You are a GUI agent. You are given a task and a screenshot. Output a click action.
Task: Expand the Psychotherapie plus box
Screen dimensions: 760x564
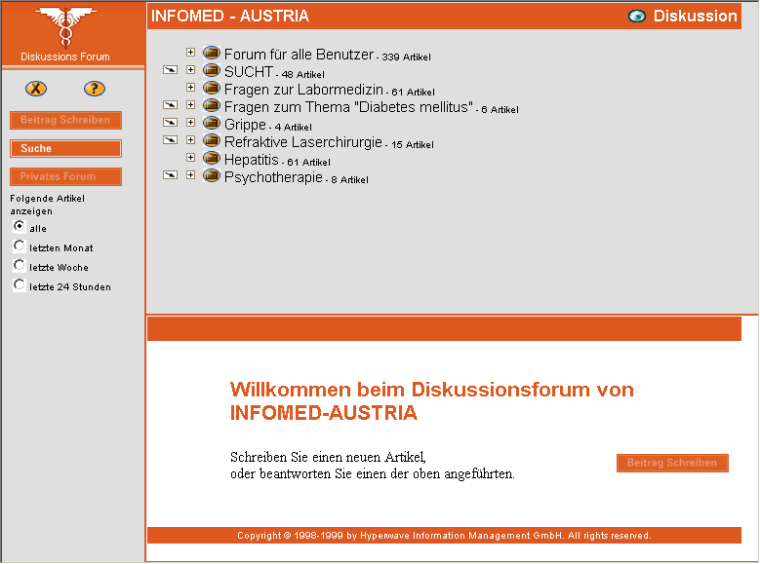[x=190, y=175]
